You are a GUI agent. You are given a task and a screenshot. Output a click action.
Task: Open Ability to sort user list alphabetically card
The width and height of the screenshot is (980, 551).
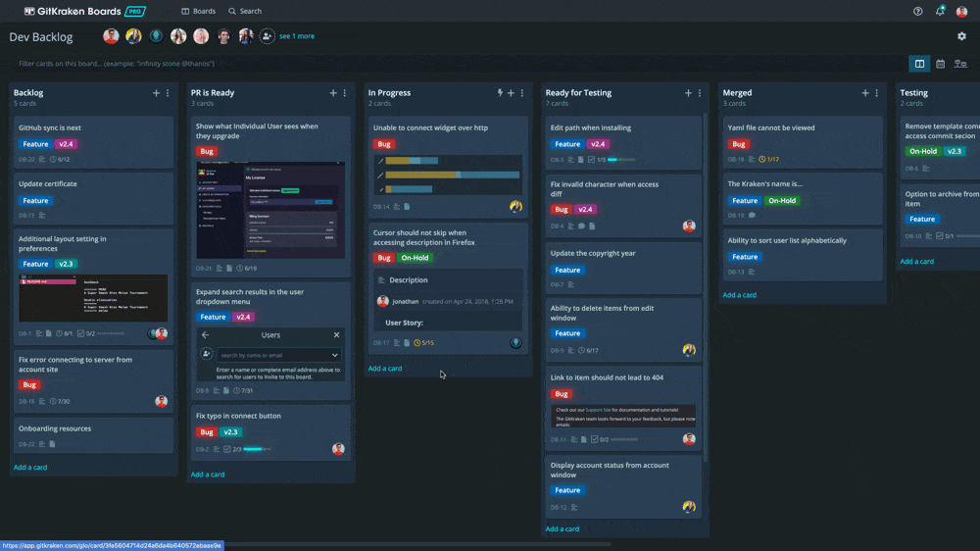803,255
